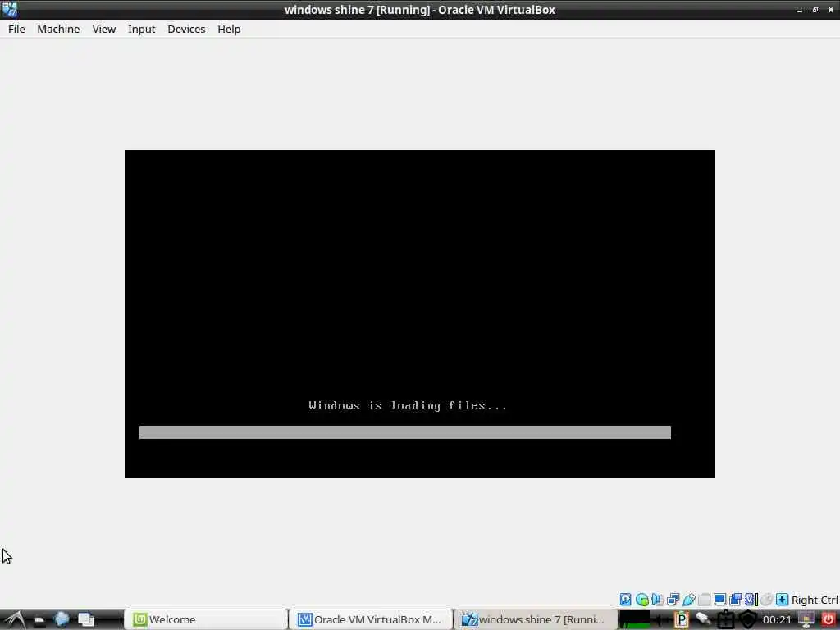Open the View menu
The width and height of the screenshot is (840, 630).
104,29
